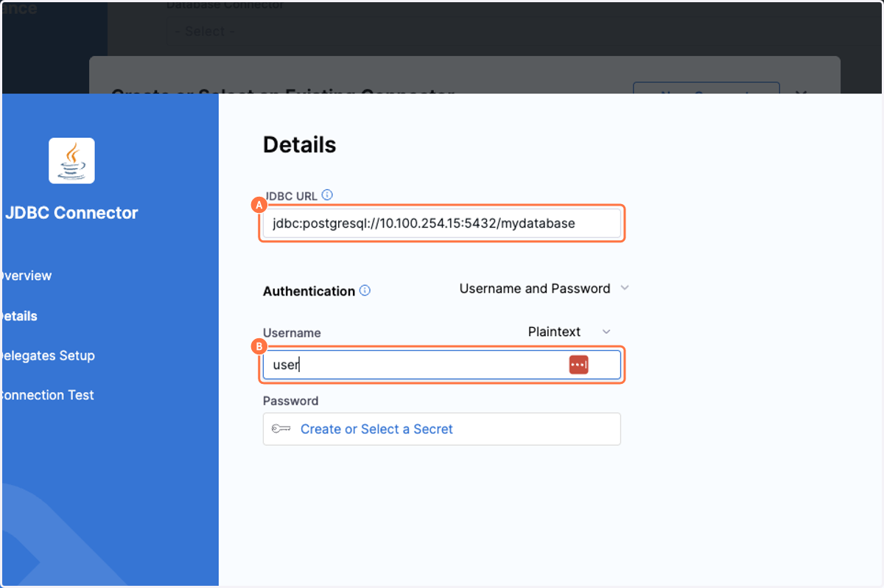Focus the JDBC URL input field
The width and height of the screenshot is (884, 588).
(442, 223)
